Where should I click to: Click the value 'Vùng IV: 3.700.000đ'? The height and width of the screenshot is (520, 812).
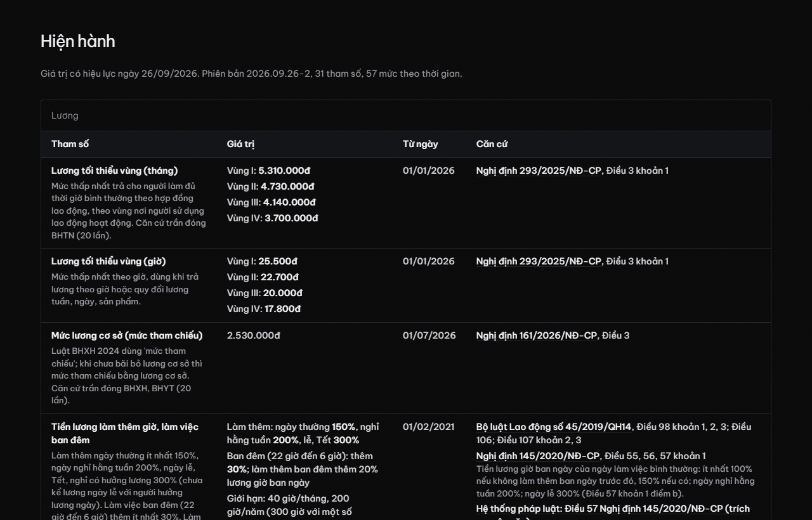point(273,218)
